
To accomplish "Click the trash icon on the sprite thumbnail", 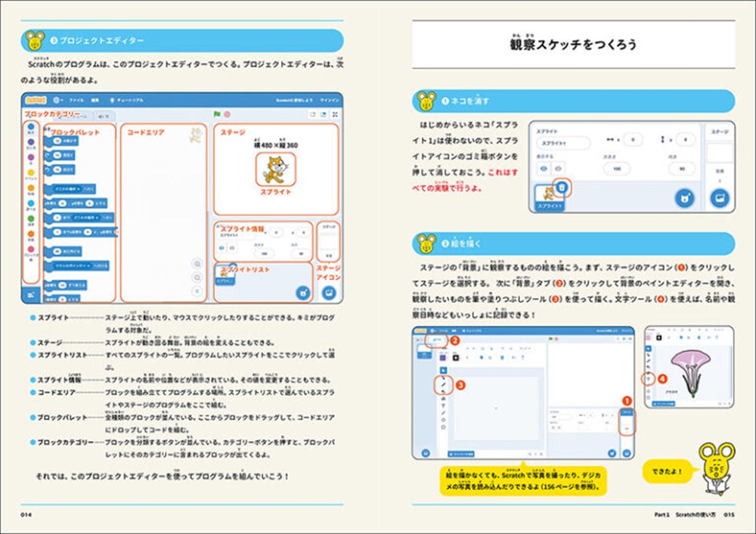I will click(x=563, y=188).
